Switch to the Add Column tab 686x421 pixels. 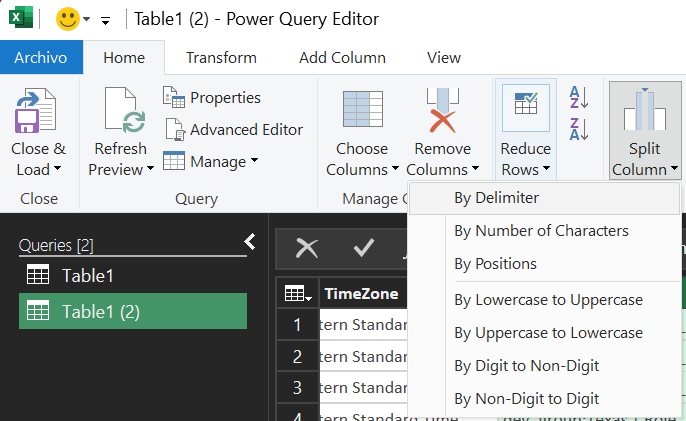pos(342,57)
